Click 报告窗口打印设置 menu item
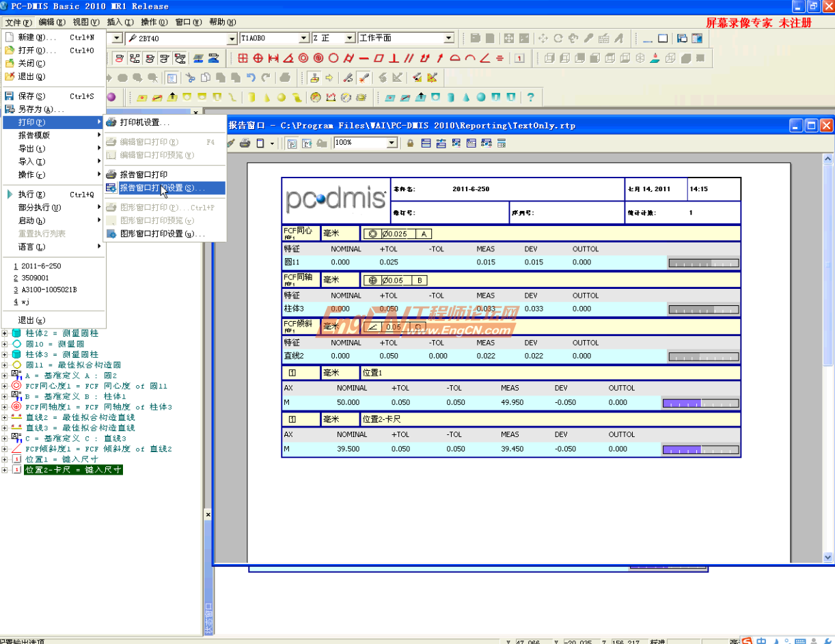Viewport: 835px width, 644px height. coord(164,188)
